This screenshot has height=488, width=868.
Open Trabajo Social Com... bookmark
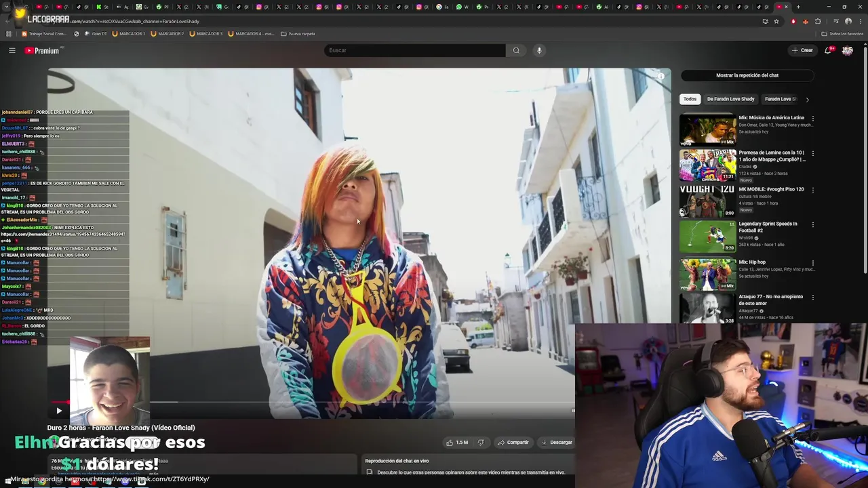[x=44, y=33]
